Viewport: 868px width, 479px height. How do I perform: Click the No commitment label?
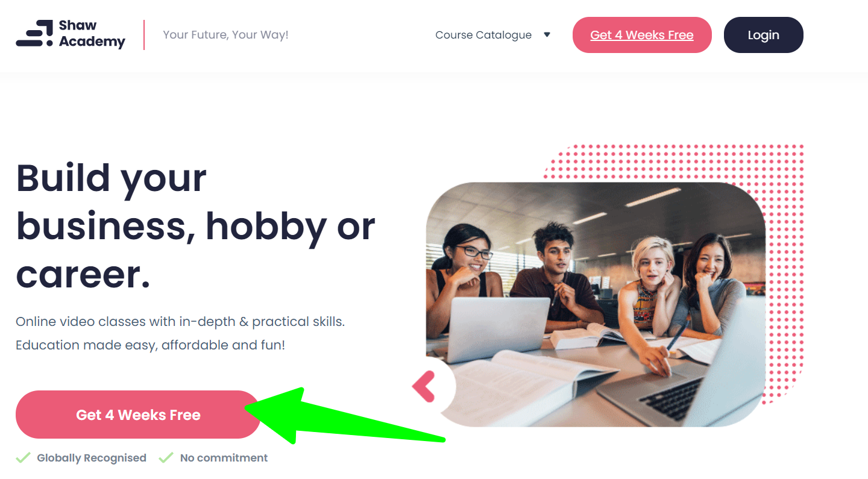224,458
